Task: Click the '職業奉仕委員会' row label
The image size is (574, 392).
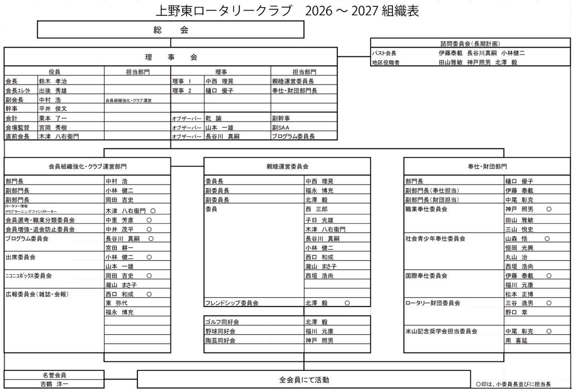Action: pos(426,209)
